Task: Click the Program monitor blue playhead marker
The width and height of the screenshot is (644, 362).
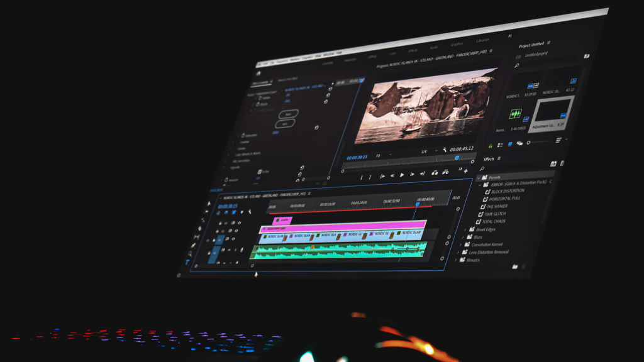Action: (x=457, y=158)
